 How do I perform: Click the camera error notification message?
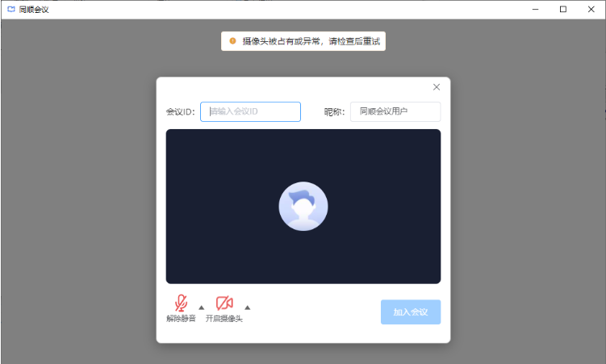tap(311, 40)
